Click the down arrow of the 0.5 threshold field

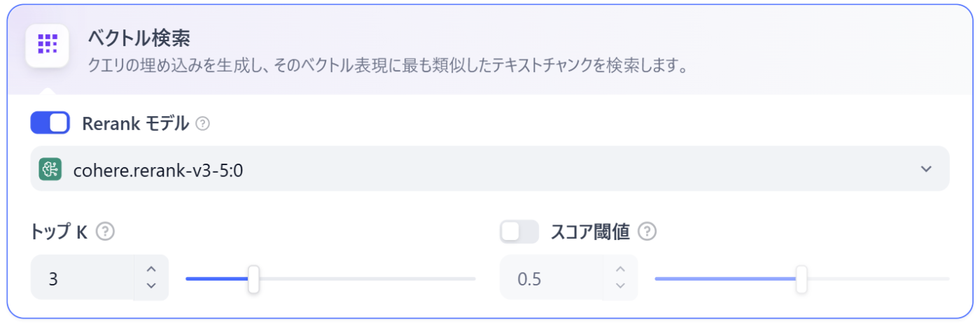pos(619,285)
